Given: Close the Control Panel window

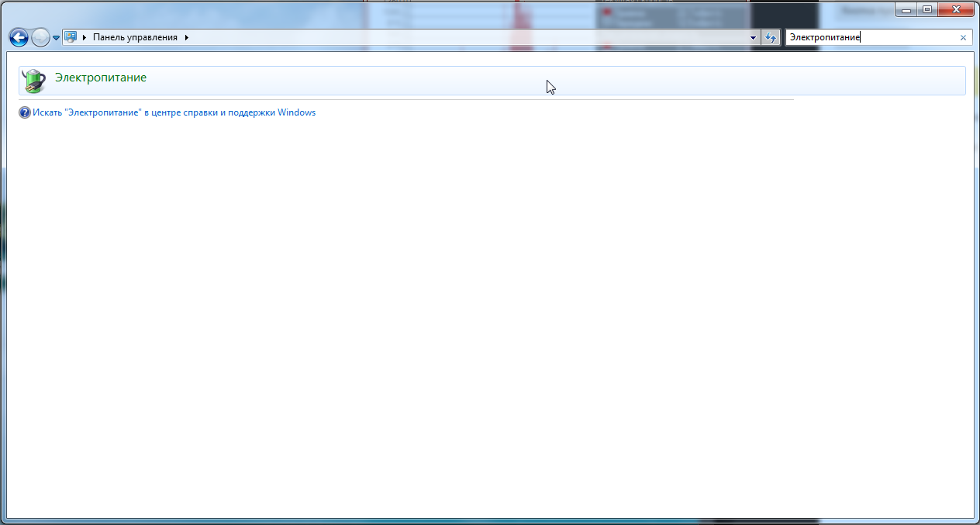Looking at the screenshot, I should (x=956, y=9).
